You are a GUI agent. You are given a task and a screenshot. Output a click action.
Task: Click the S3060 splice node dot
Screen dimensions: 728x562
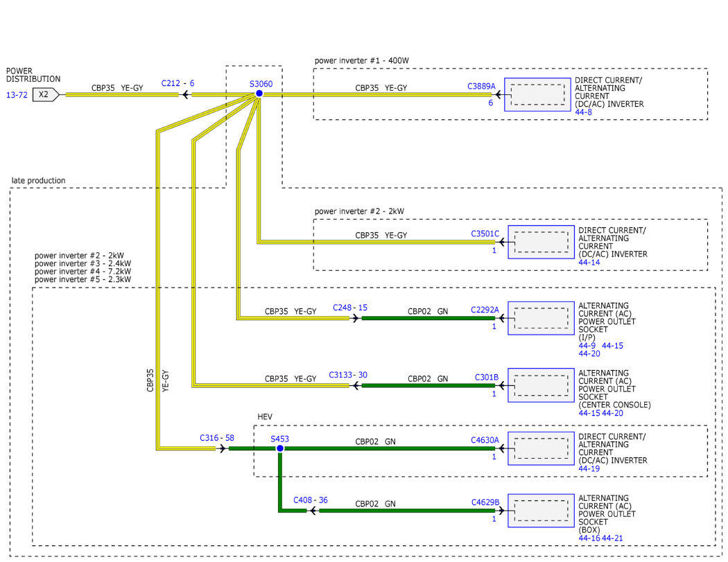(259, 94)
